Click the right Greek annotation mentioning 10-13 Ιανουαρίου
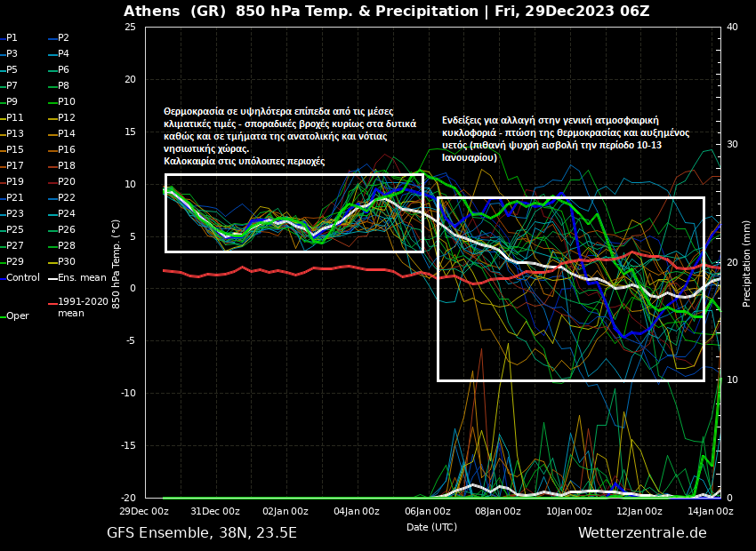Viewport: 756px width, 551px height. [565, 139]
